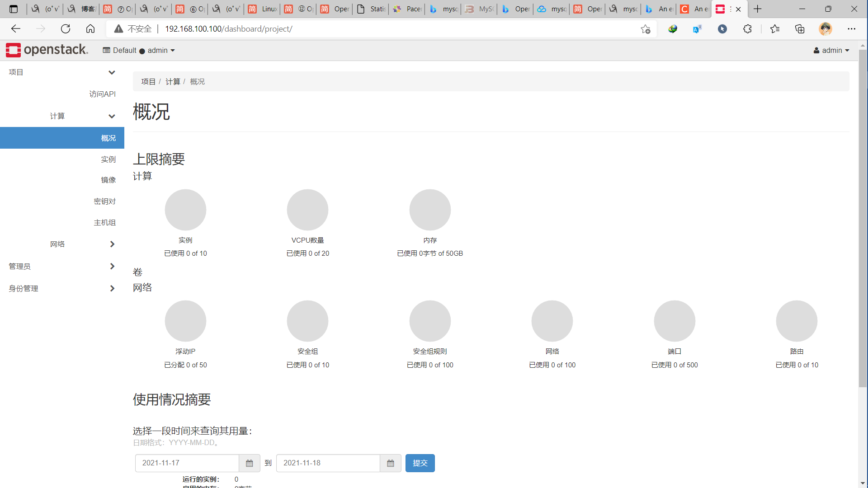Add this page to favorites star
The image size is (868, 488).
tap(645, 29)
